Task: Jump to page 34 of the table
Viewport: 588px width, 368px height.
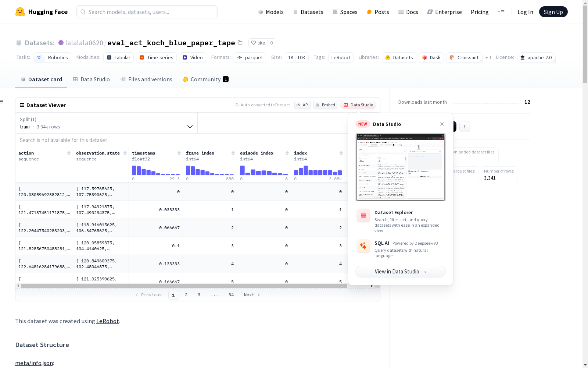Action: tap(231, 295)
